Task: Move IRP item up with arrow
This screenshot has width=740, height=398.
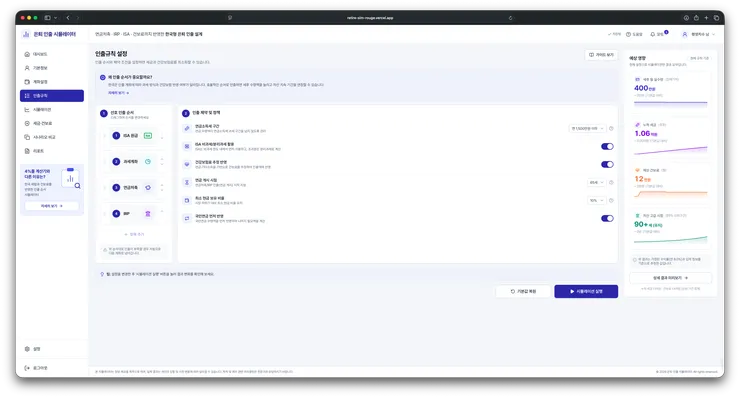Action: (x=162, y=211)
